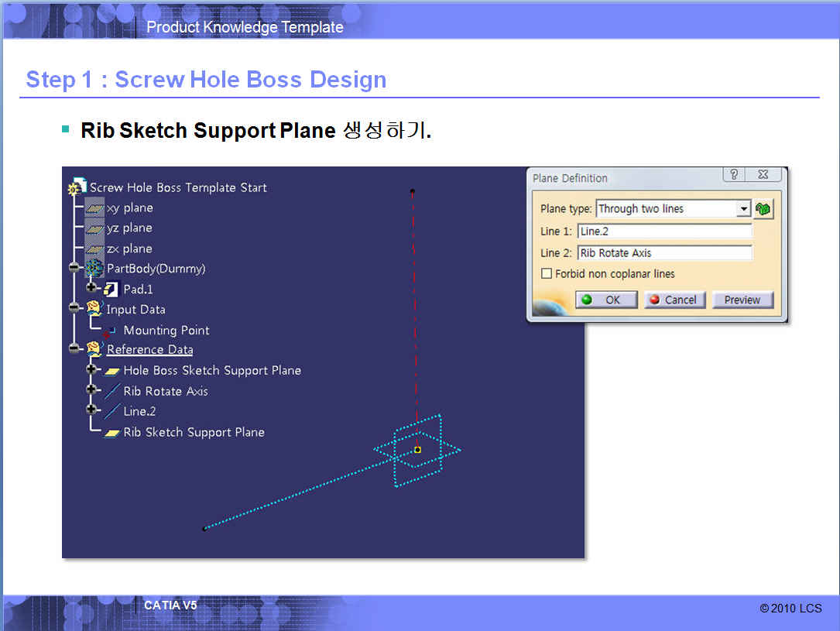Click the Plane Definition help question mark button
840x631 pixels.
[x=734, y=175]
